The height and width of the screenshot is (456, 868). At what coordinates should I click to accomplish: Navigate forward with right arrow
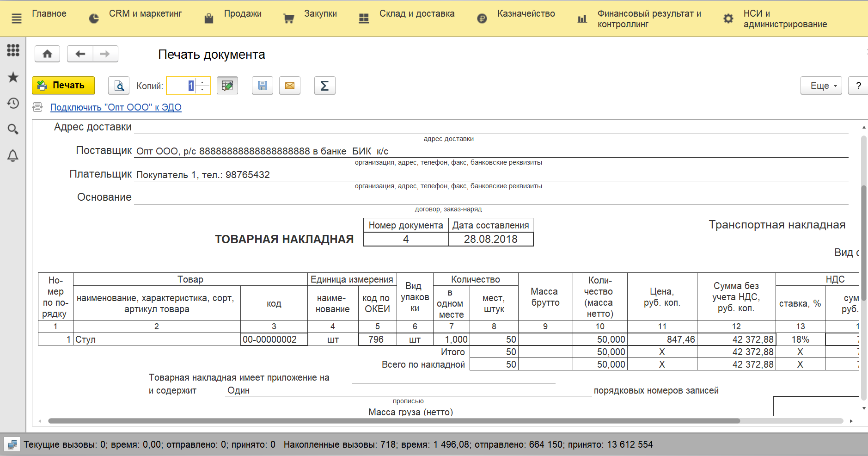point(105,54)
